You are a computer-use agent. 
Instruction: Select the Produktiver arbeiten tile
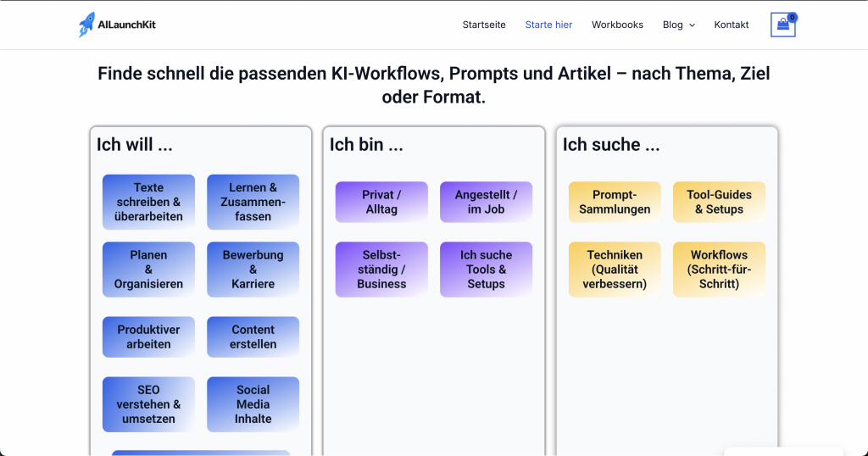tap(148, 336)
